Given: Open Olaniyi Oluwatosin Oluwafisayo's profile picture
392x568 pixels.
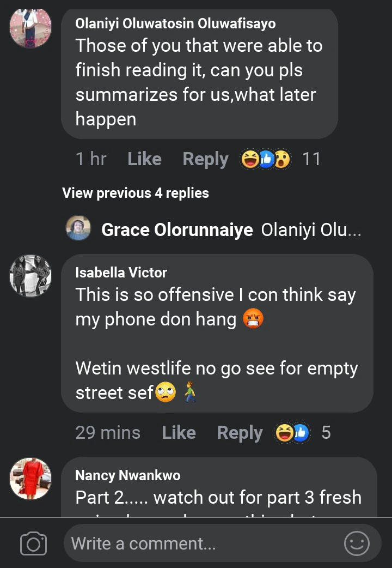Looking at the screenshot, I should (30, 27).
